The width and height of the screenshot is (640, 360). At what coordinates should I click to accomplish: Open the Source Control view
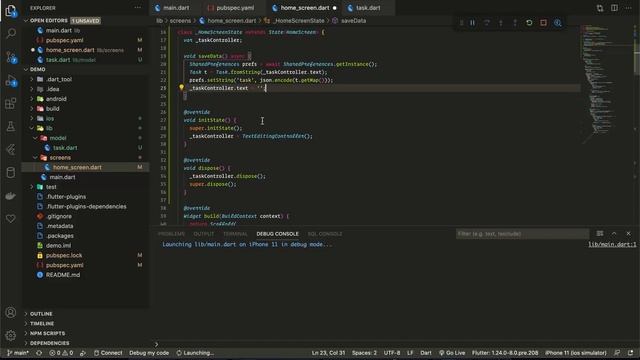click(11, 57)
